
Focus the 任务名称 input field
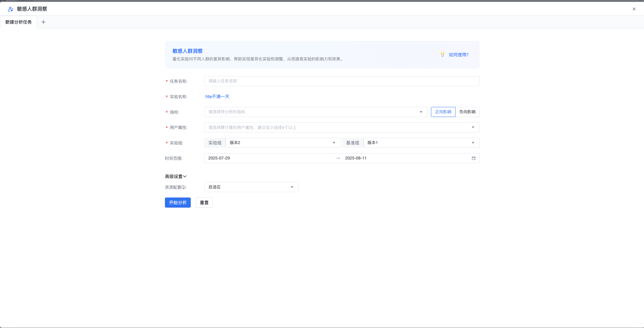(342, 81)
